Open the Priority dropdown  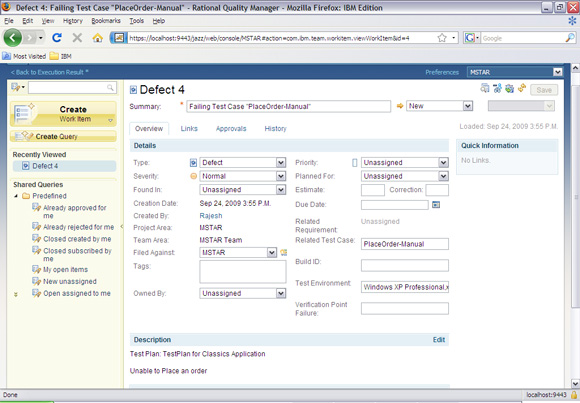pyautogui.click(x=405, y=162)
